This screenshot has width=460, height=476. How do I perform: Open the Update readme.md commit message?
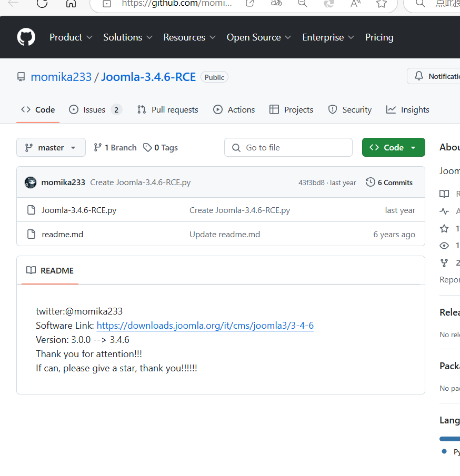225,235
